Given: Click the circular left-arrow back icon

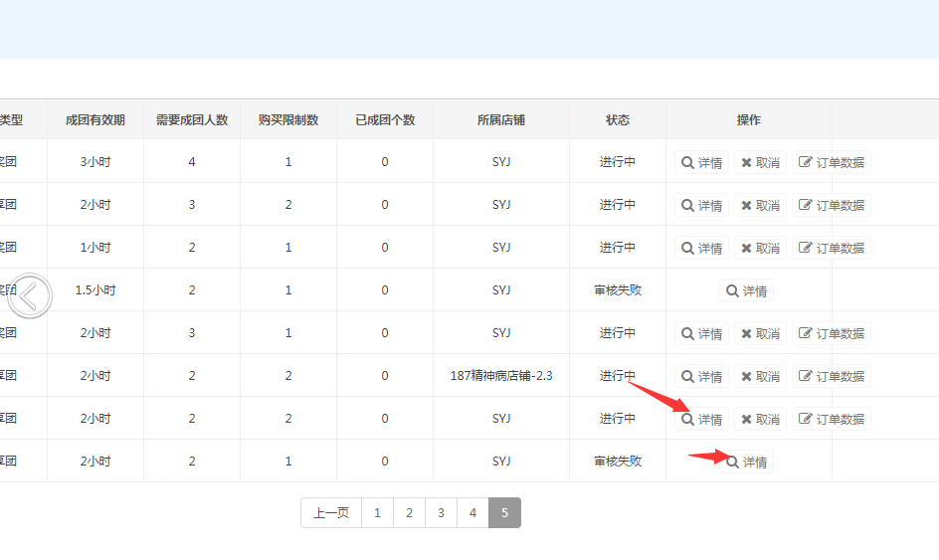Looking at the screenshot, I should point(31,295).
